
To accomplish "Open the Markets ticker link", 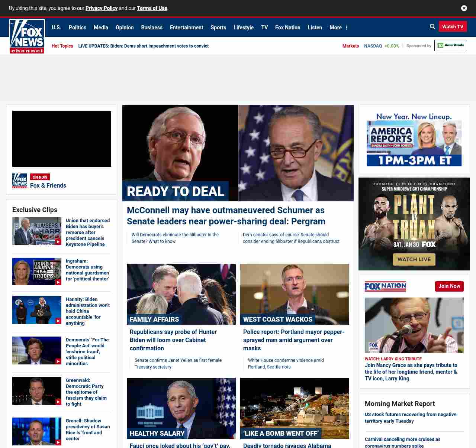I will click(x=350, y=46).
